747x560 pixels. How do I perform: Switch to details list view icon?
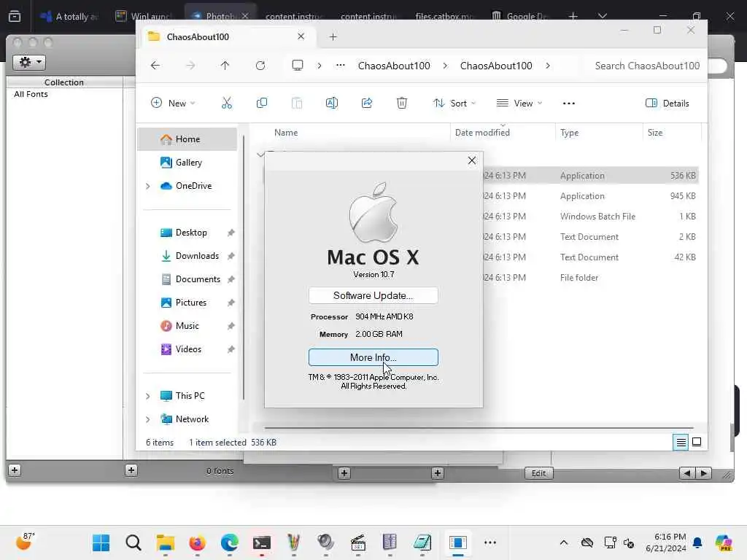pos(681,443)
